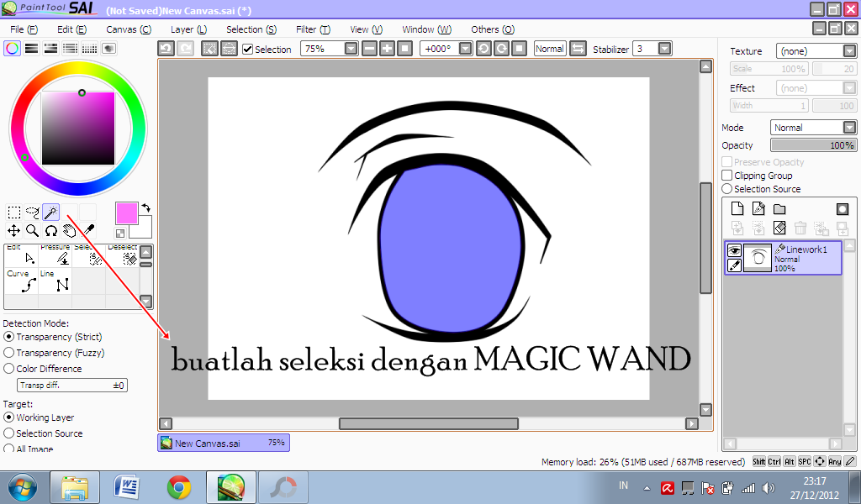This screenshot has width=861, height=504.
Task: Select Transparency (Fuzzy) detection mode
Action: pyautogui.click(x=8, y=353)
